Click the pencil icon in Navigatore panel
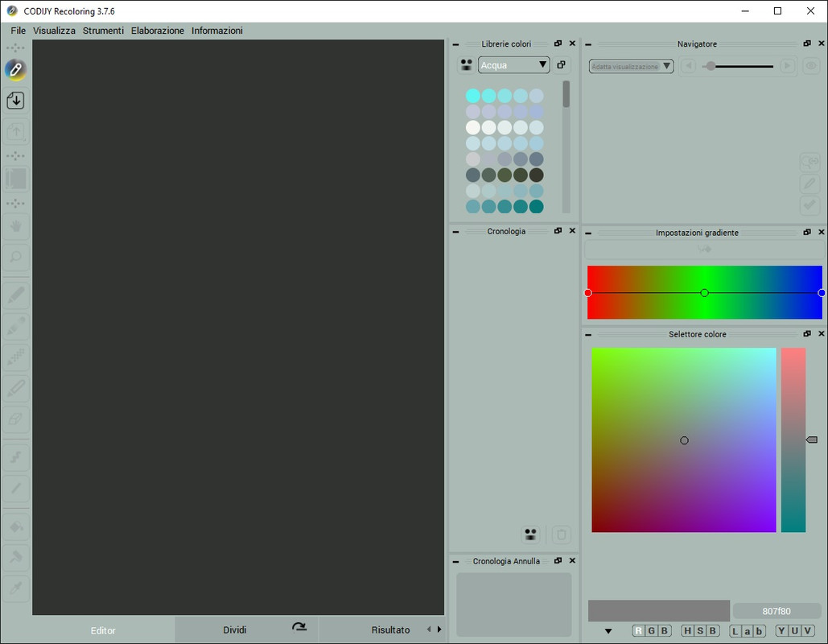The width and height of the screenshot is (828, 644). point(809,184)
